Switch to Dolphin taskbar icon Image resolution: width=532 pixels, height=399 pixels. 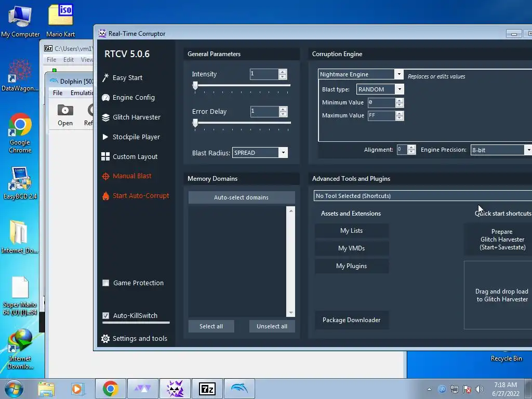pyautogui.click(x=239, y=389)
